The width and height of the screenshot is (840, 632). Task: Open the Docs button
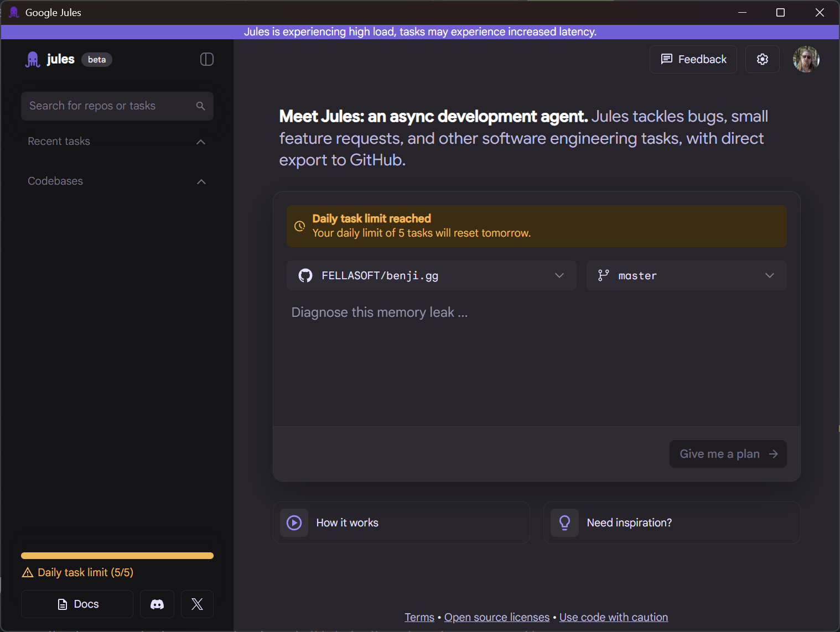(77, 604)
